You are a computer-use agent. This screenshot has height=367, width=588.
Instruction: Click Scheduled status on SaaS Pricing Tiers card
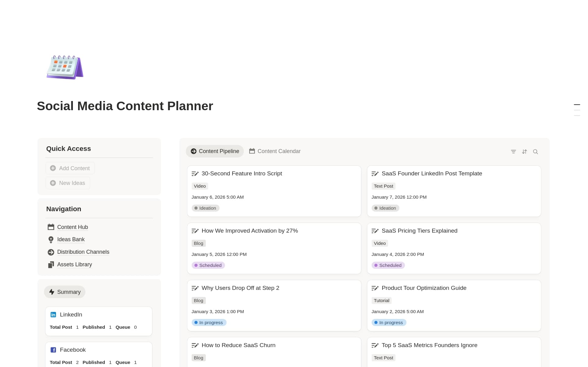click(388, 265)
